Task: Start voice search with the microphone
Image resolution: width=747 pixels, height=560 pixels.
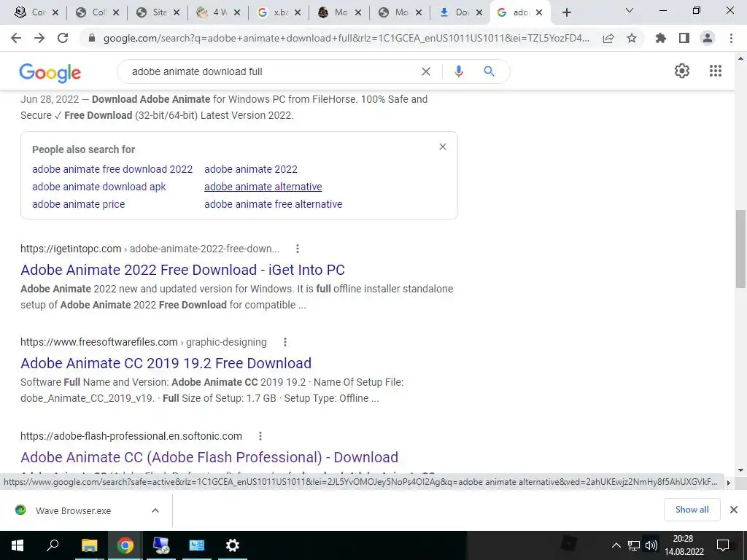Action: (459, 71)
